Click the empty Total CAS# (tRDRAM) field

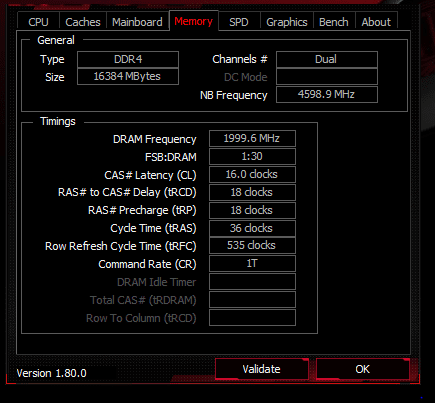(252, 300)
